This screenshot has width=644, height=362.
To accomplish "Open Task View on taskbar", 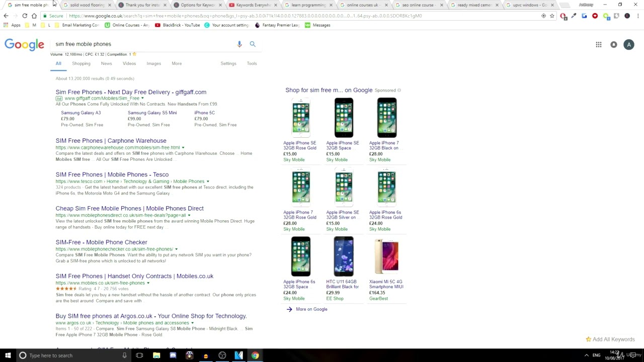I will tap(139, 355).
